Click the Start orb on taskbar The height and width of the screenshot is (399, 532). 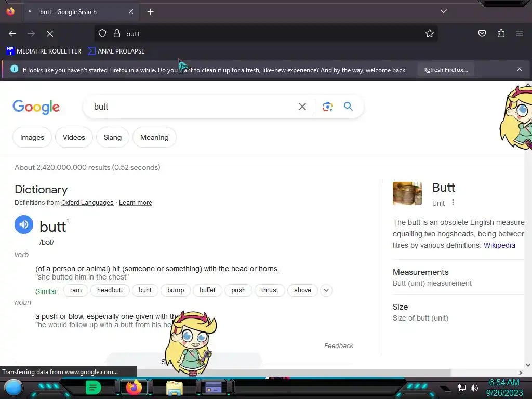14,389
